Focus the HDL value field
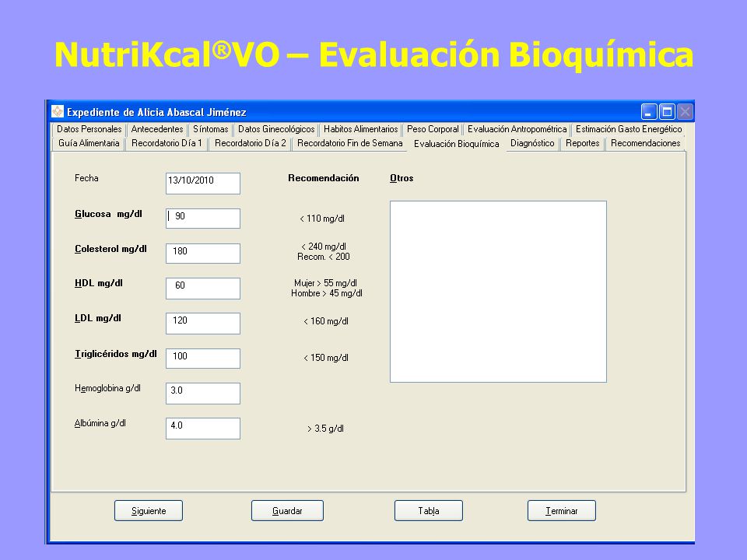This screenshot has height=560, width=747. pos(203,289)
